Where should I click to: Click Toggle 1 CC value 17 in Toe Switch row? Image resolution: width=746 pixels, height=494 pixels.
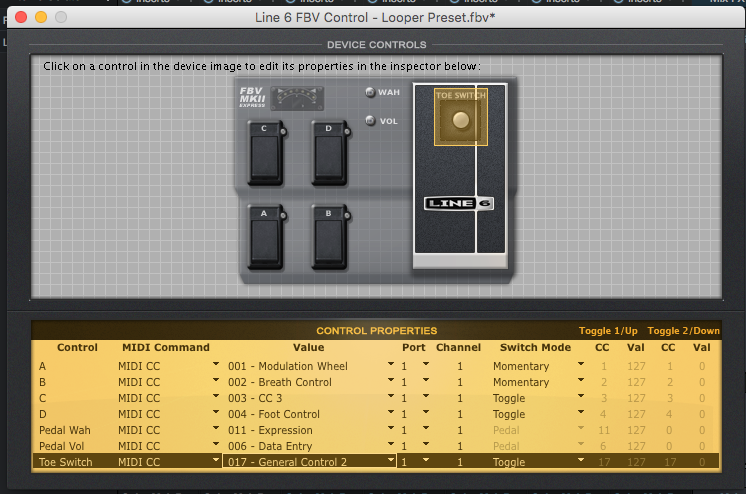tap(604, 462)
